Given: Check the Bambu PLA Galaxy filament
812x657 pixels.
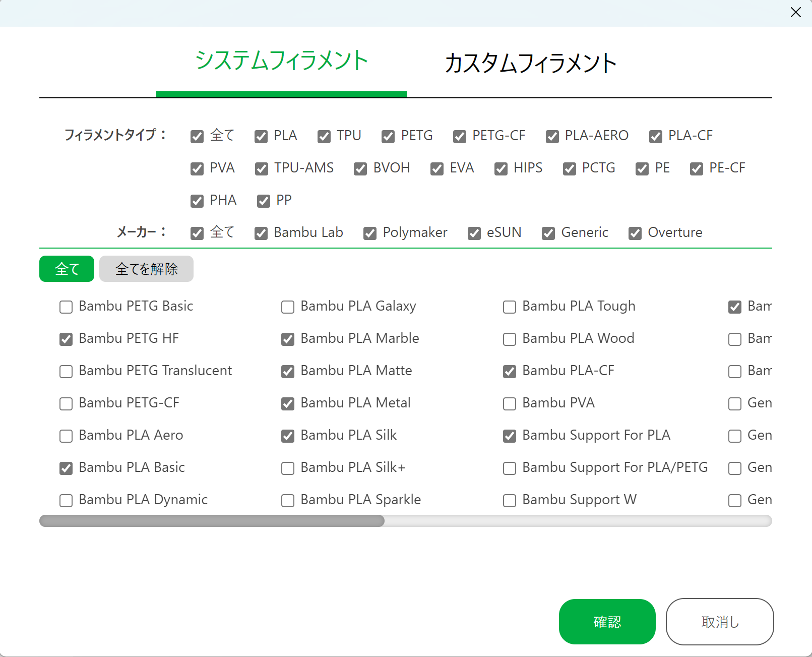Looking at the screenshot, I should (288, 307).
